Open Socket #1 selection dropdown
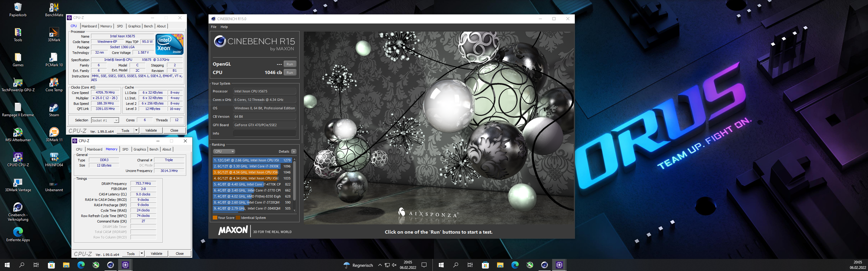This screenshot has height=271, width=868. [x=105, y=120]
